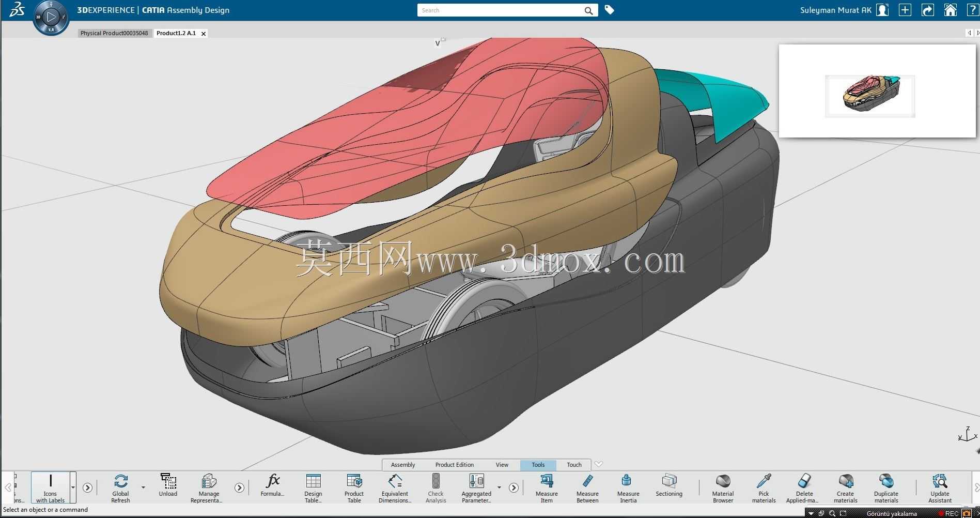Open the Product Table tool
The height and width of the screenshot is (518, 980).
354,487
